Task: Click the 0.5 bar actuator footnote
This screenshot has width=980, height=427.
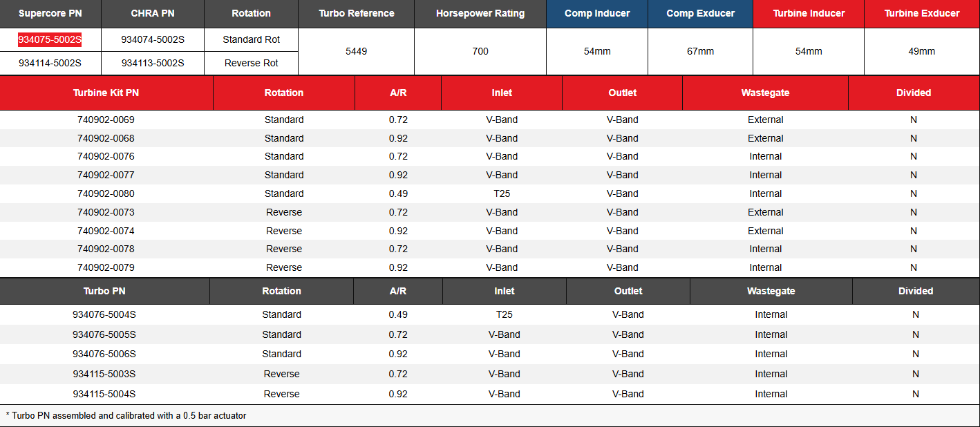Action: pos(126,415)
